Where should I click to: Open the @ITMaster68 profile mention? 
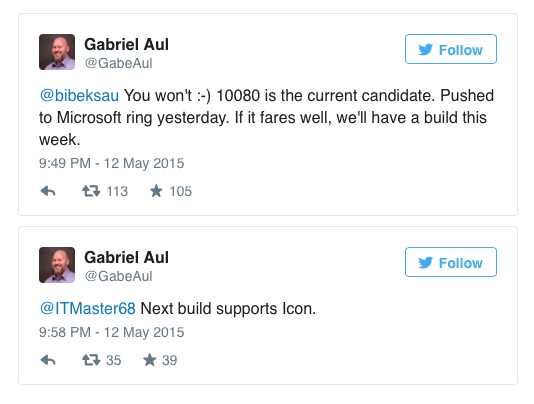(88, 308)
